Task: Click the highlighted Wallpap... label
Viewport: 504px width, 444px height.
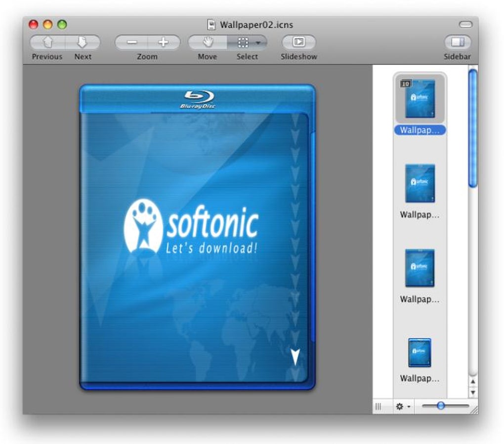Action: 420,130
